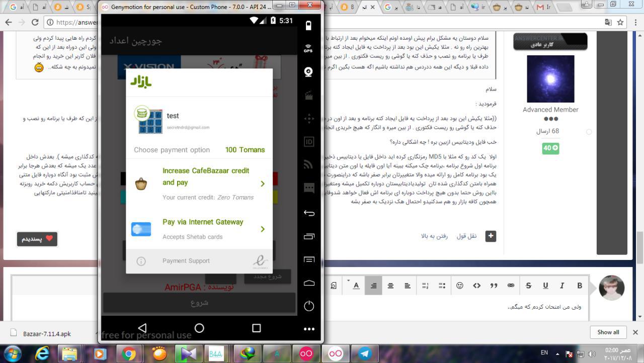Viewport: 644px width, 363px height.
Task: Toggle bold formatting in reply editor
Action: [579, 286]
